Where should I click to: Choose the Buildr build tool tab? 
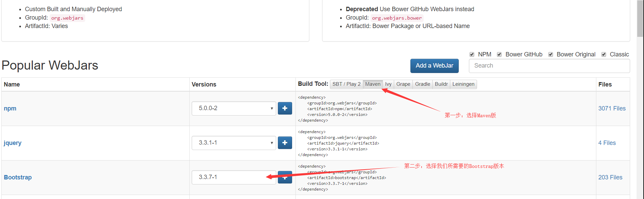point(441,84)
